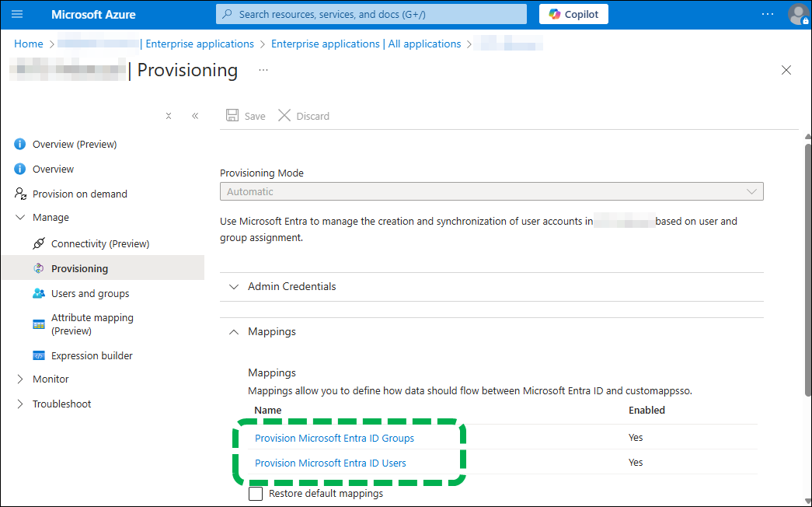Select Connectivity (Preview) in sidebar
The width and height of the screenshot is (812, 507).
click(x=99, y=243)
